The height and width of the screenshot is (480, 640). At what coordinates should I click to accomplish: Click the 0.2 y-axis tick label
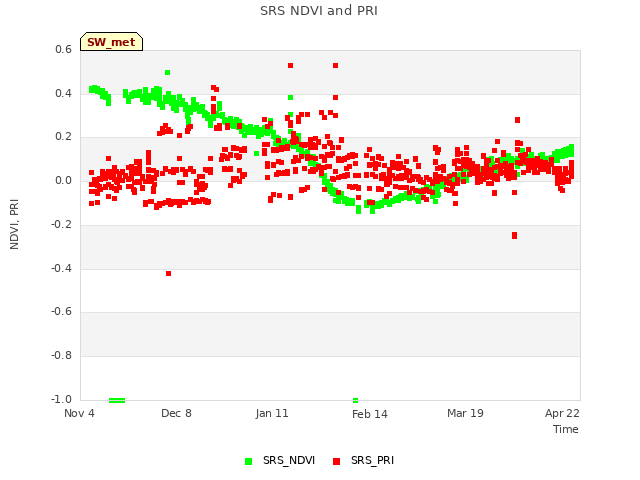pyautogui.click(x=63, y=137)
